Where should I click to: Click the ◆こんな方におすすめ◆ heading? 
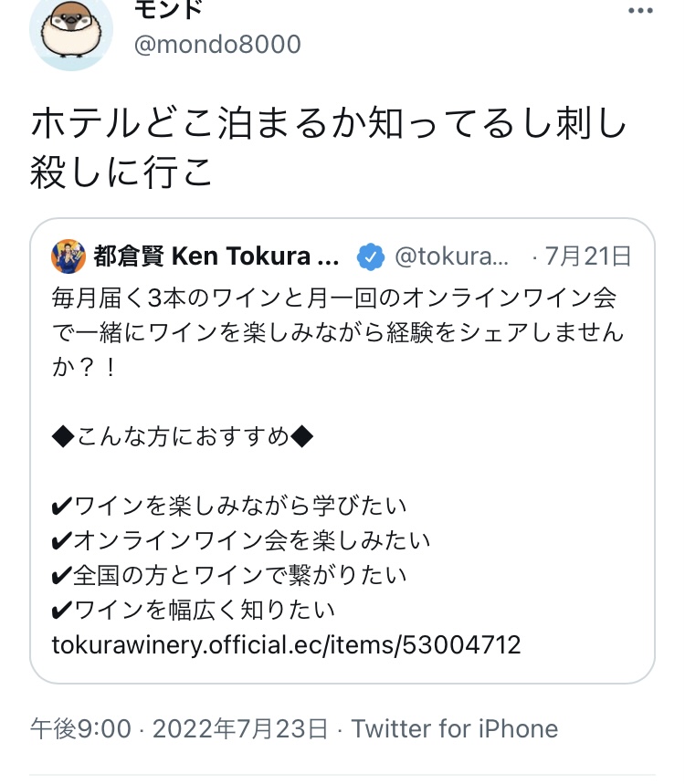pyautogui.click(x=183, y=435)
